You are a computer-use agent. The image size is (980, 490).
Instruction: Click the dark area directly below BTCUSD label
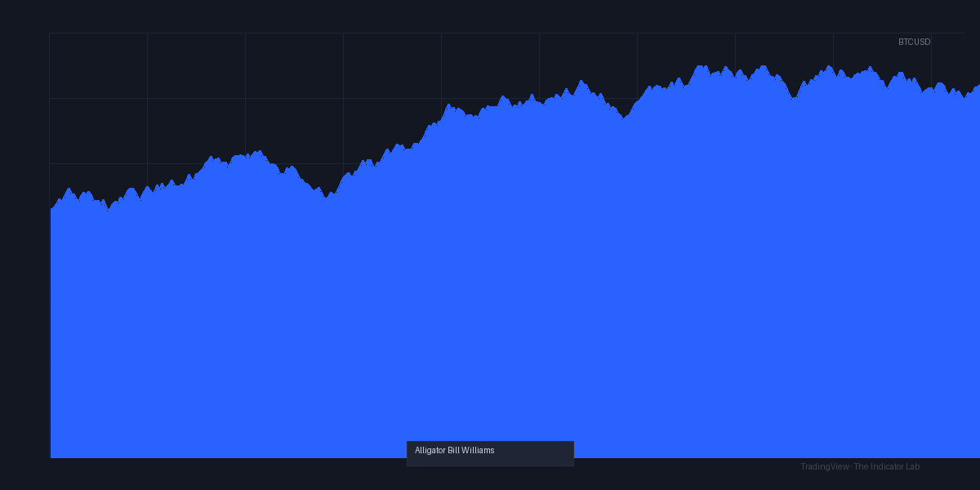click(914, 57)
